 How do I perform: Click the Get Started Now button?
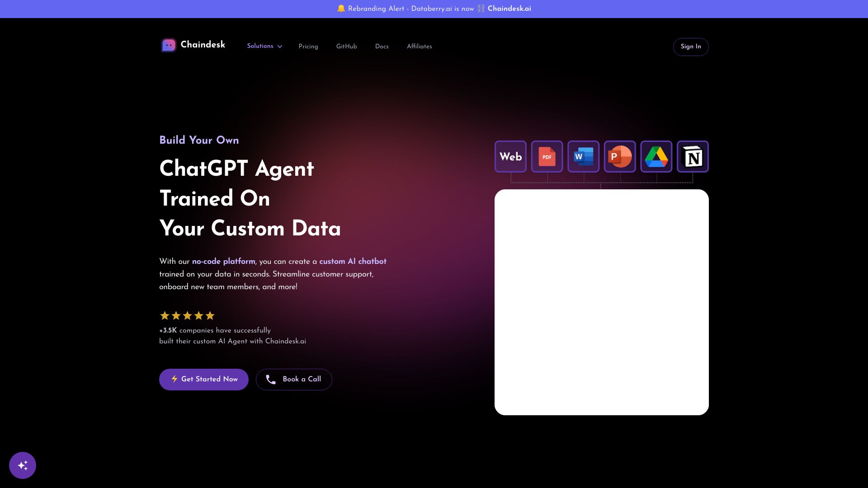[x=204, y=379]
